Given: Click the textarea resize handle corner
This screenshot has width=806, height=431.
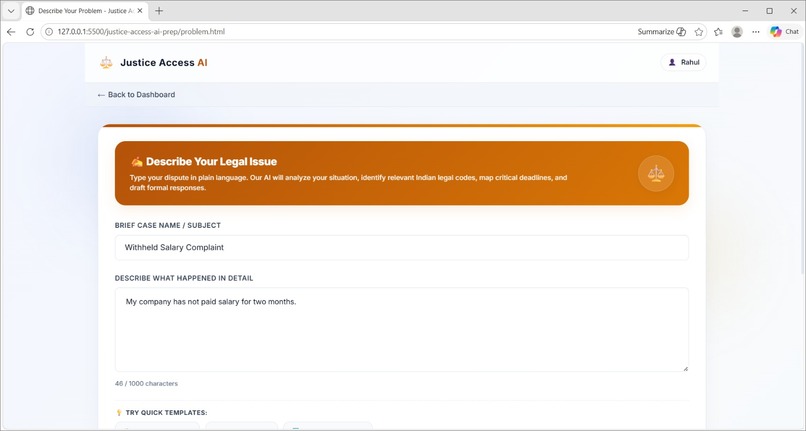Looking at the screenshot, I should coord(685,368).
